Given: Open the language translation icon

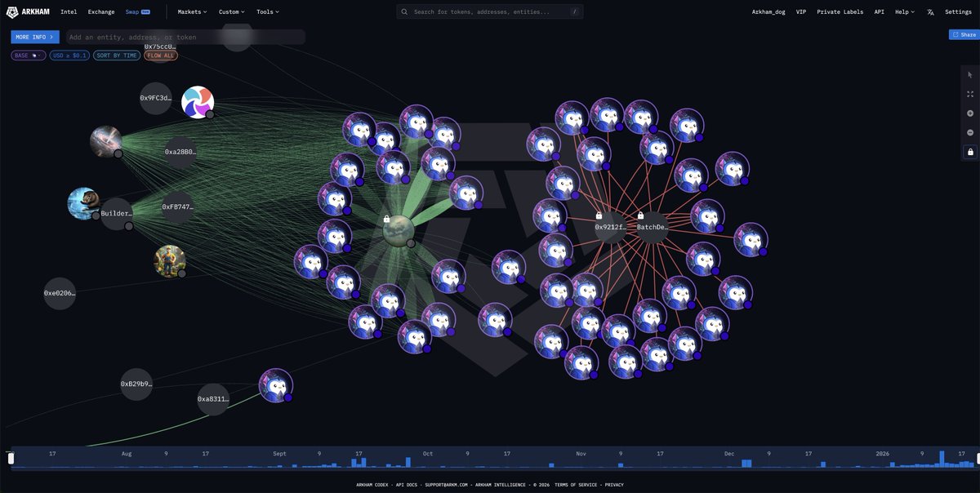Looking at the screenshot, I should pos(930,12).
